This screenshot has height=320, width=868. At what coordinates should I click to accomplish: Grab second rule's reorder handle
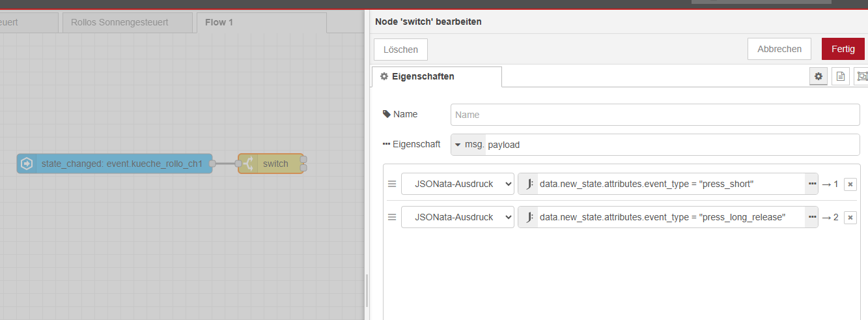tap(392, 218)
